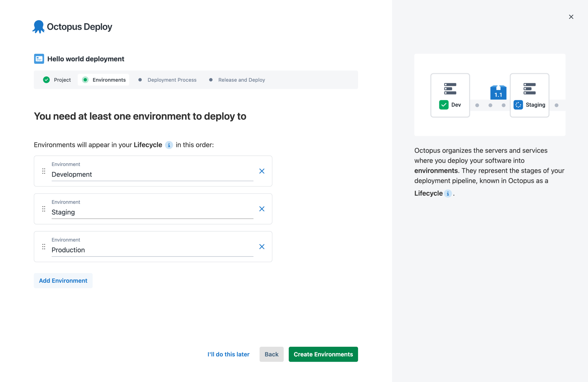588x382 pixels.
Task: Click the Dev server stack icon in illustration
Action: (450, 89)
